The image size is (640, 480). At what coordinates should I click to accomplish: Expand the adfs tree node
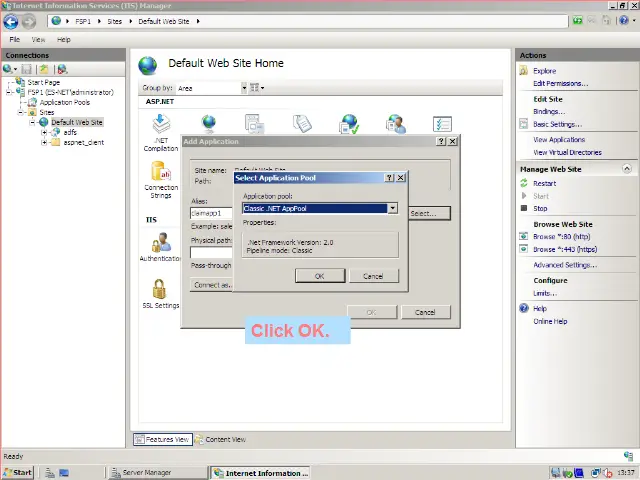[44, 132]
